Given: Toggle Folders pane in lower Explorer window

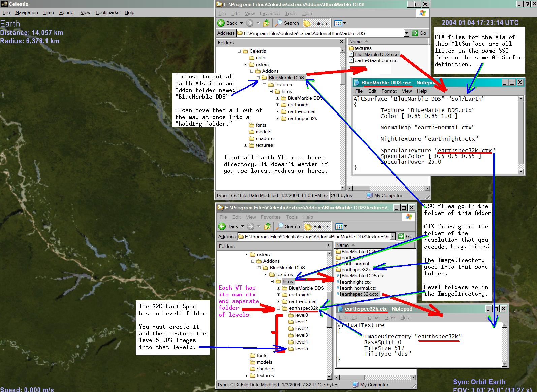Looking at the screenshot, I should [317, 226].
